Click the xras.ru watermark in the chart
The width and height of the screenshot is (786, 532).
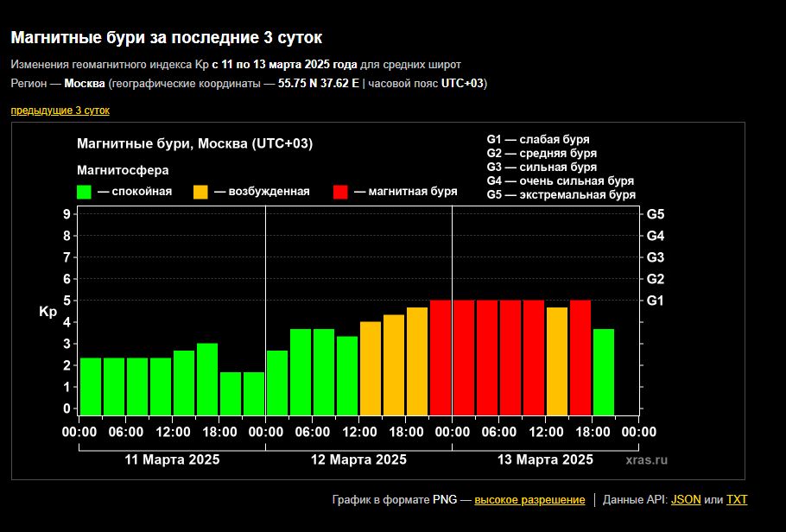646,460
